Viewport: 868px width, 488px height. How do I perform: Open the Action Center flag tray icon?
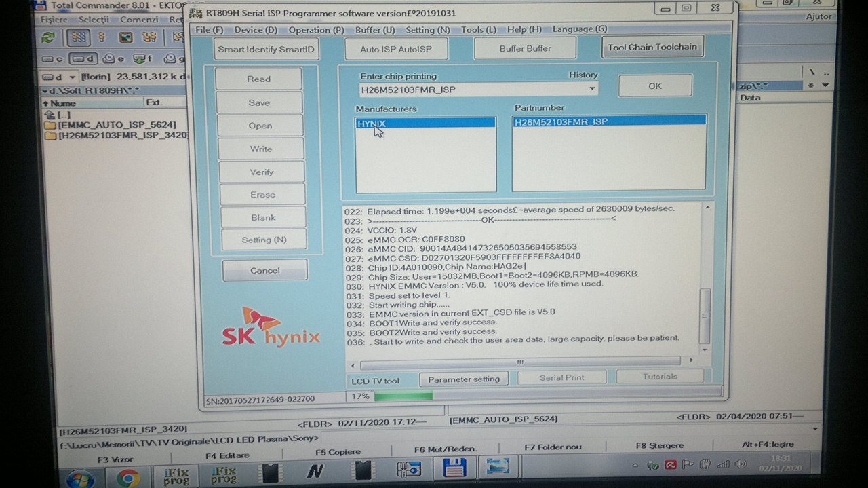coord(688,465)
